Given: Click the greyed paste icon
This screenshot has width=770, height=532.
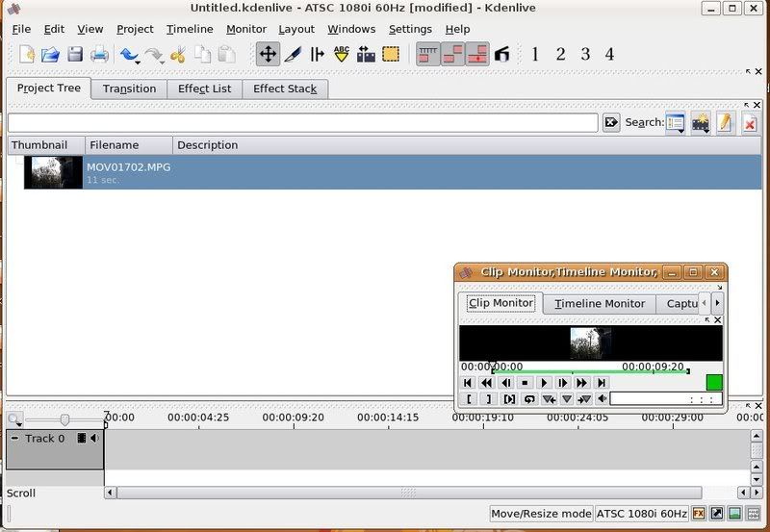Looking at the screenshot, I should (x=226, y=54).
